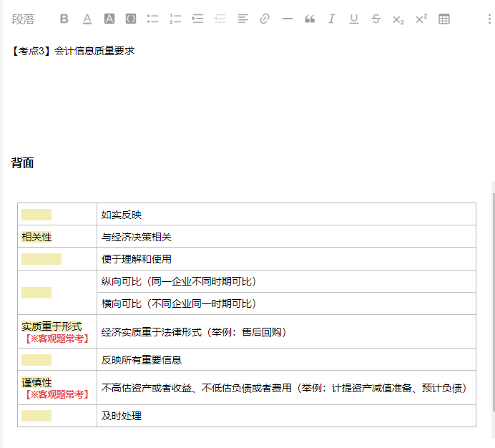Create a numbered list
This screenshot has height=448, width=495.
tap(175, 19)
